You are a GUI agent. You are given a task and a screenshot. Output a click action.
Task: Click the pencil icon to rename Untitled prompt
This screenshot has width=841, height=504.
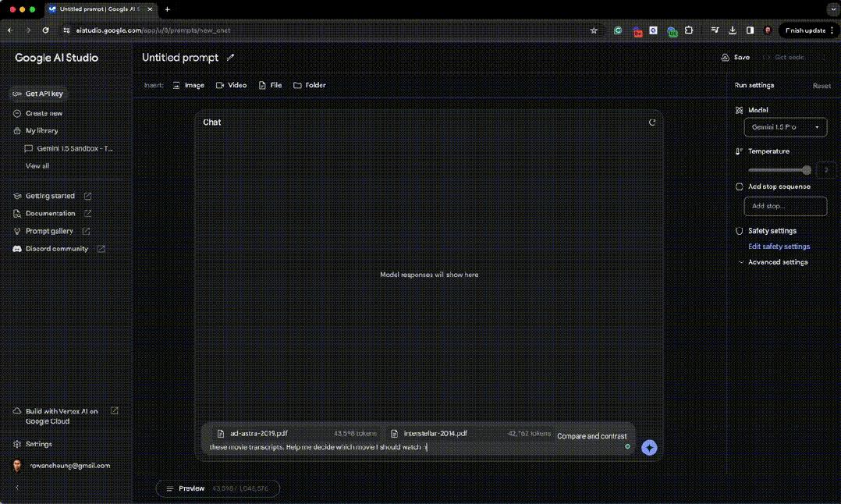[230, 58]
